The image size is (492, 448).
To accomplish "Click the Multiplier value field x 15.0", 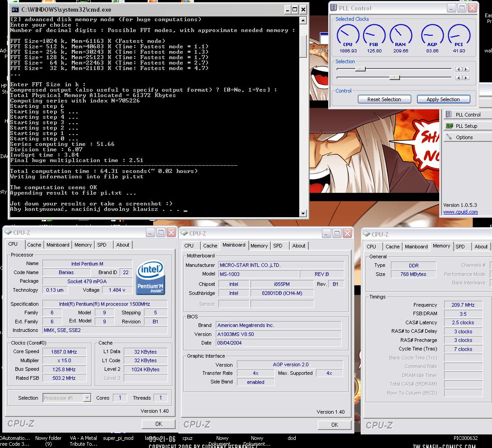I will (64, 360).
